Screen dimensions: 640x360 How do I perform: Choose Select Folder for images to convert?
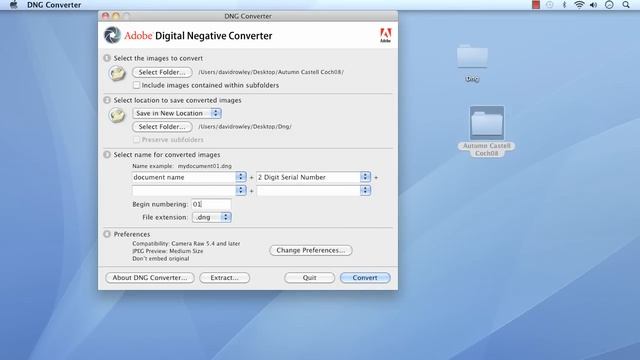[x=162, y=72]
